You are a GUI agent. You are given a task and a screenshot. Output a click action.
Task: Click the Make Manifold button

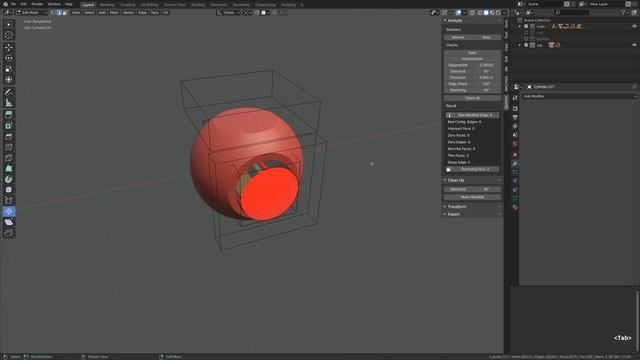point(472,197)
